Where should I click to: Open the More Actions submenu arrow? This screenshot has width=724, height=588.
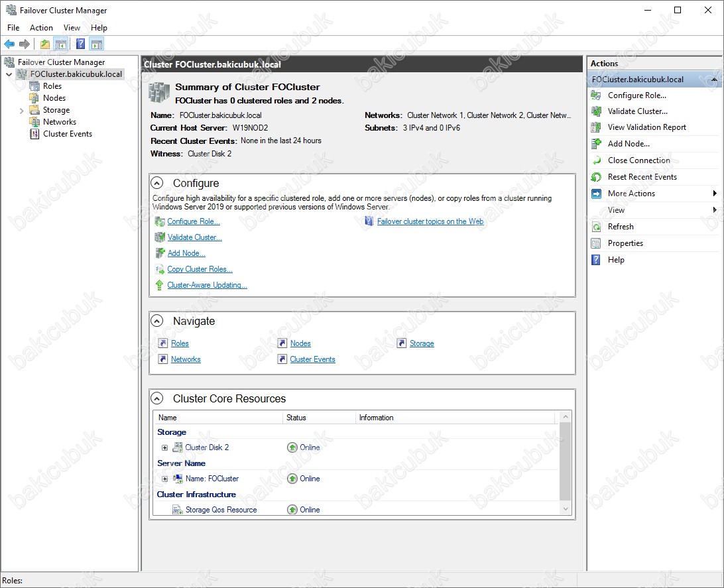pyautogui.click(x=715, y=194)
